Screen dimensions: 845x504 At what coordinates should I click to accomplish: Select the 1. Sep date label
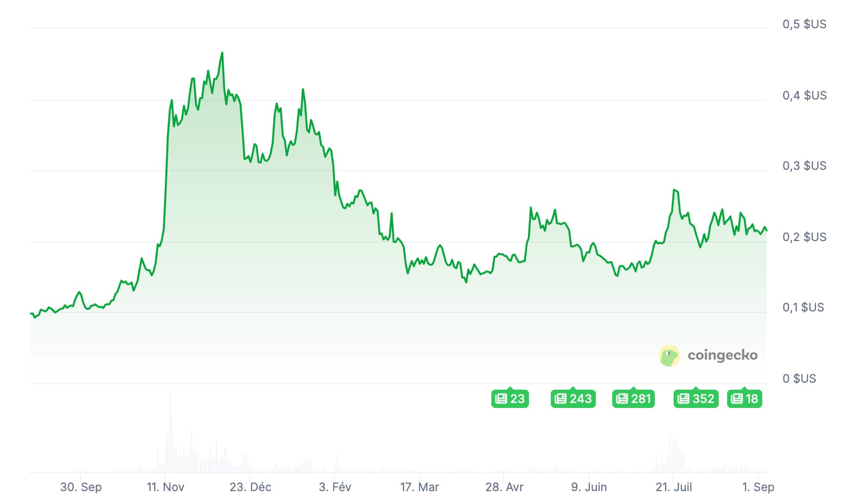[x=758, y=487]
